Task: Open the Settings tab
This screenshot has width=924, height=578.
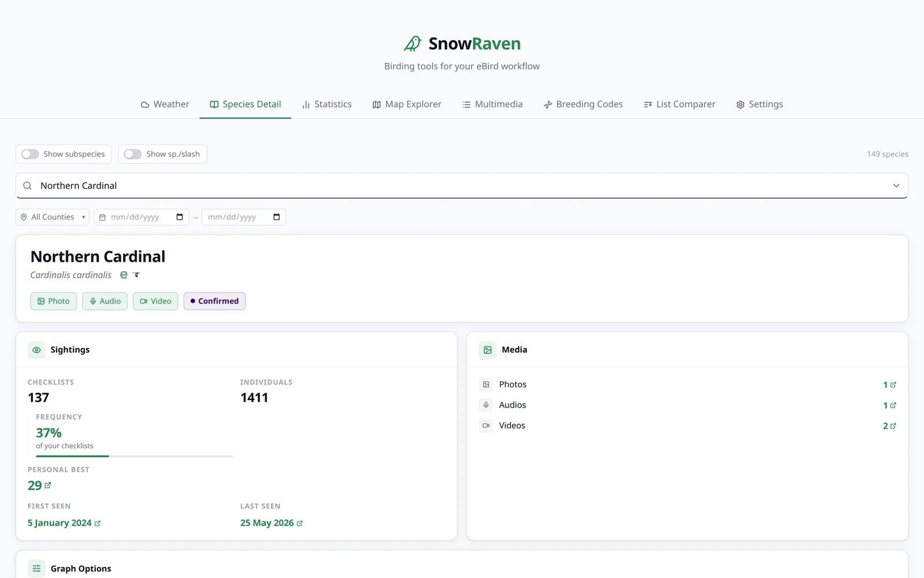Action: tap(759, 104)
